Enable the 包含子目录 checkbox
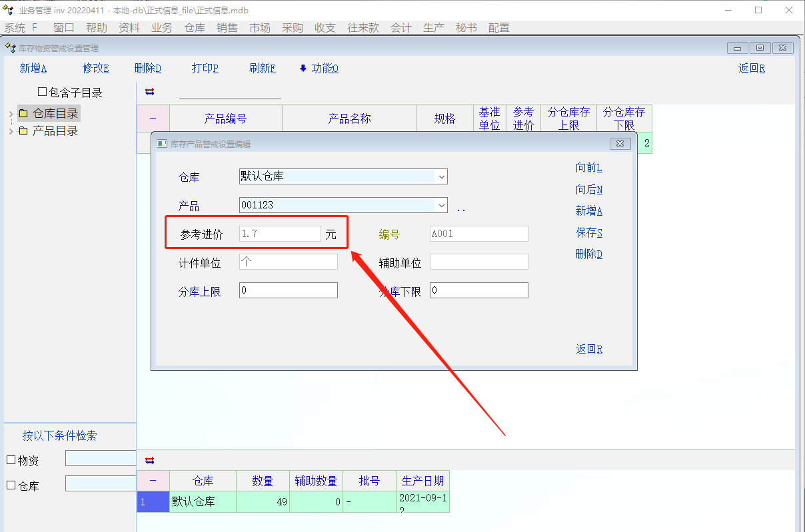 pyautogui.click(x=42, y=93)
